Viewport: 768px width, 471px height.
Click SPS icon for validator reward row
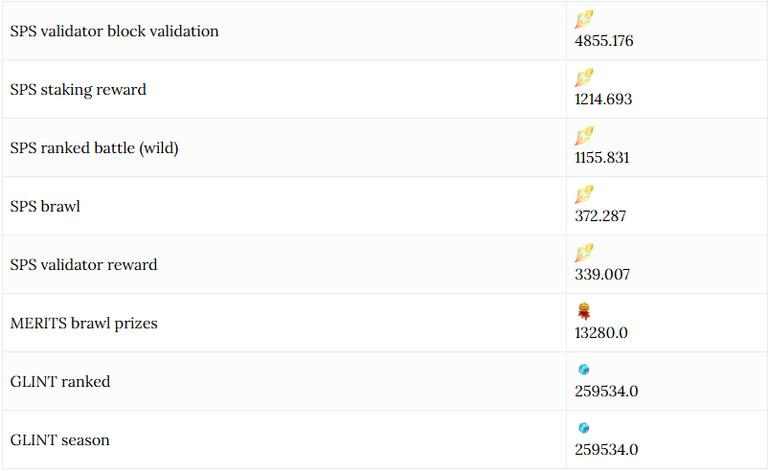(x=584, y=253)
